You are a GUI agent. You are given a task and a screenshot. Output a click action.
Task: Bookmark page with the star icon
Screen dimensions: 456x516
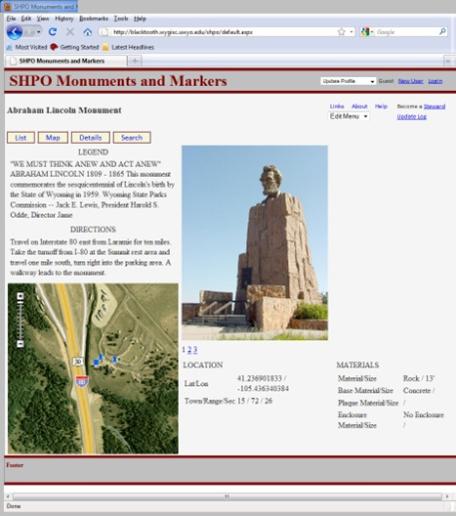click(341, 32)
